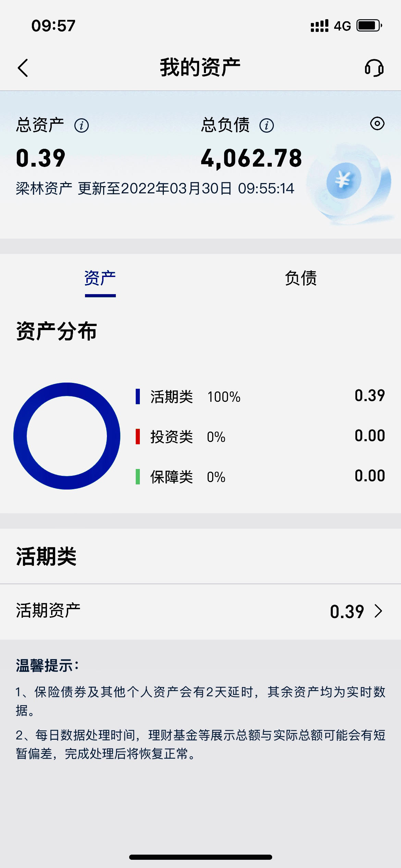Go back using the left arrow
Viewport: 401px width, 868px height.
pos(23,68)
